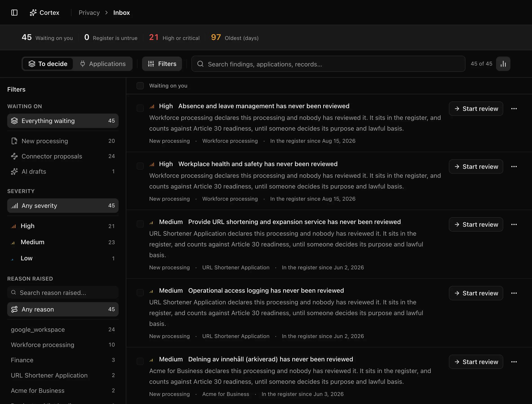Click the magnifier in Search reason raised

(x=13, y=292)
